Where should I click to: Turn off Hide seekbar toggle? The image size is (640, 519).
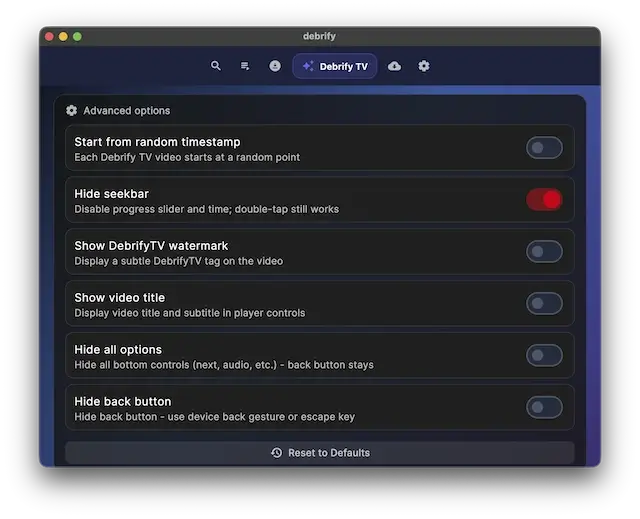pos(544,200)
